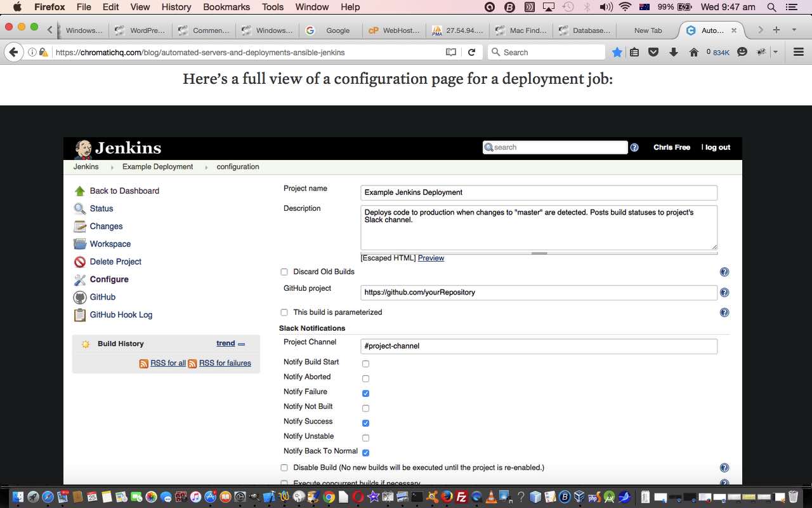Open a new tab with plus button
The width and height of the screenshot is (812, 508).
(776, 30)
